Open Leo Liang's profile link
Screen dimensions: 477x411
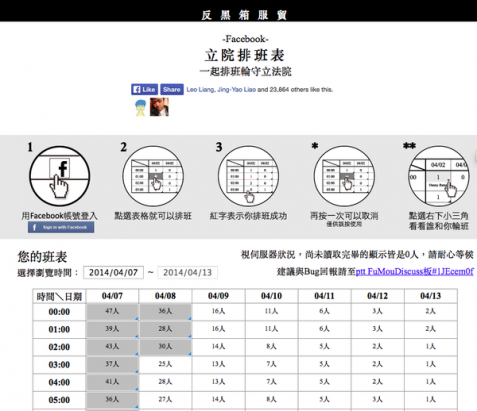[x=200, y=89]
